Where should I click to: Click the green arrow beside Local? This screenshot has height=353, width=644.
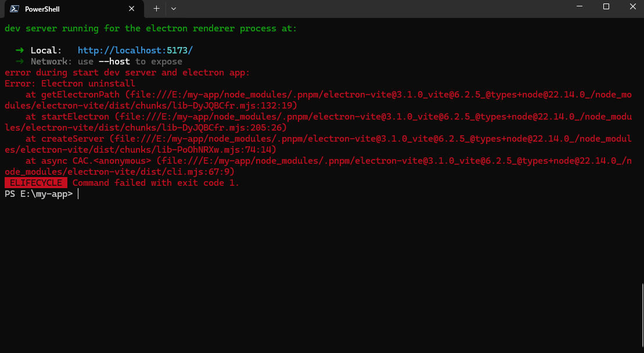pos(20,51)
